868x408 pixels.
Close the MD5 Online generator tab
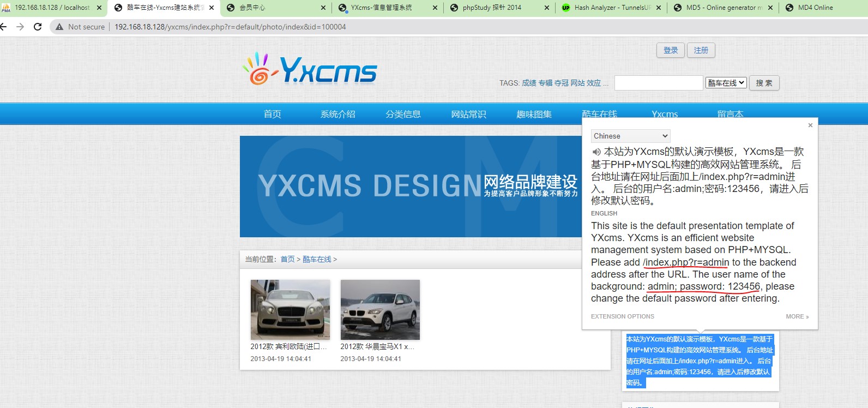(770, 8)
